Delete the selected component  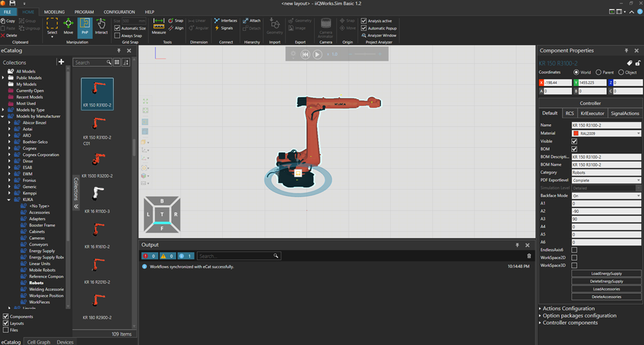pyautogui.click(x=9, y=35)
